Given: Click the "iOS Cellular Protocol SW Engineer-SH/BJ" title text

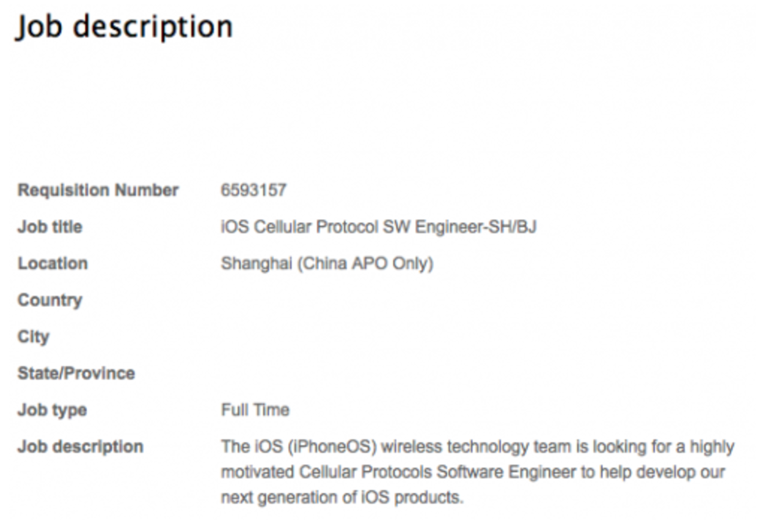Looking at the screenshot, I should click(x=378, y=227).
